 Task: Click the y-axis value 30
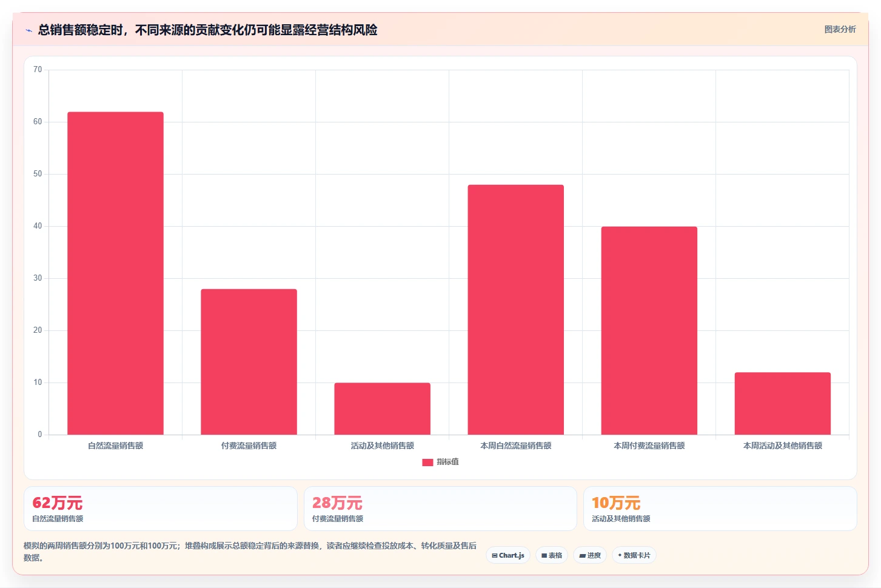38,278
